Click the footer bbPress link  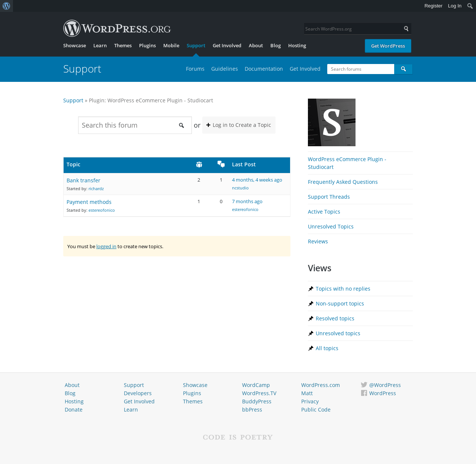[252, 410]
